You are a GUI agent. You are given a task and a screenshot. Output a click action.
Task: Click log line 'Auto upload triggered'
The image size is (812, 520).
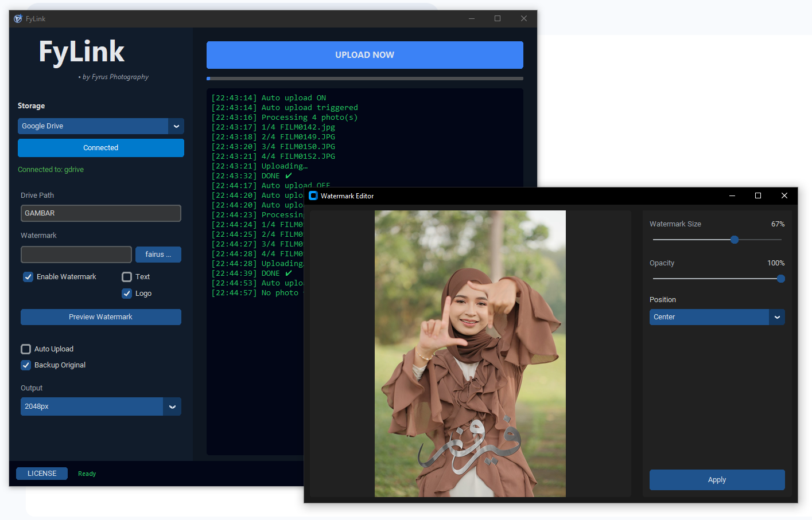tap(285, 108)
